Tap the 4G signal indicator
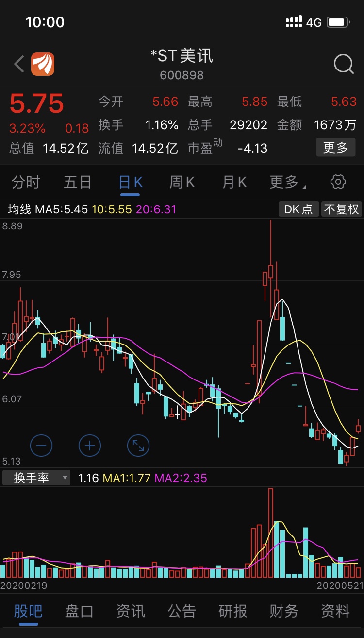The height and width of the screenshot is (638, 364). pyautogui.click(x=314, y=22)
